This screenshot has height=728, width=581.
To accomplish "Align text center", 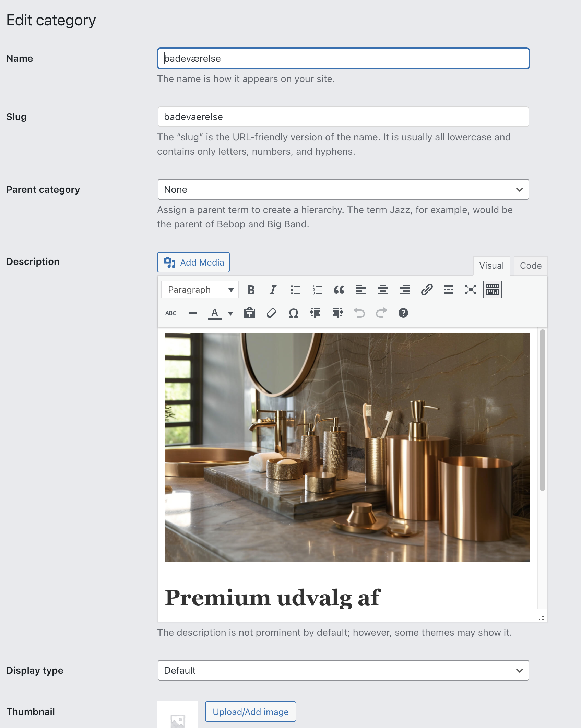I will pyautogui.click(x=383, y=290).
